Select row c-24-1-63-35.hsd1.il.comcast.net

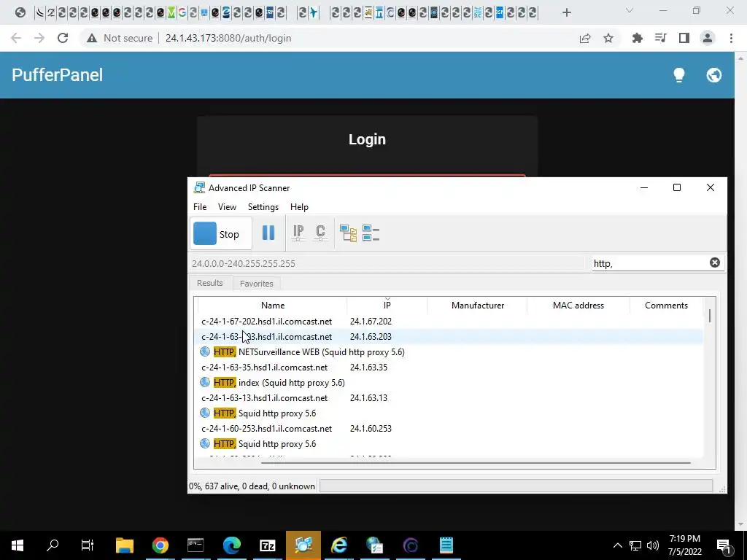pos(450,367)
